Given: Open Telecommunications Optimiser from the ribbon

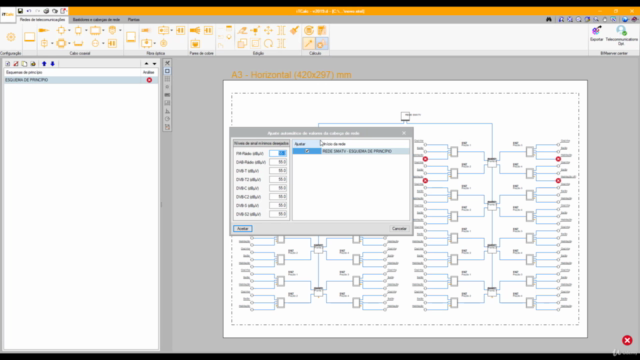Looking at the screenshot, I should point(621,35).
